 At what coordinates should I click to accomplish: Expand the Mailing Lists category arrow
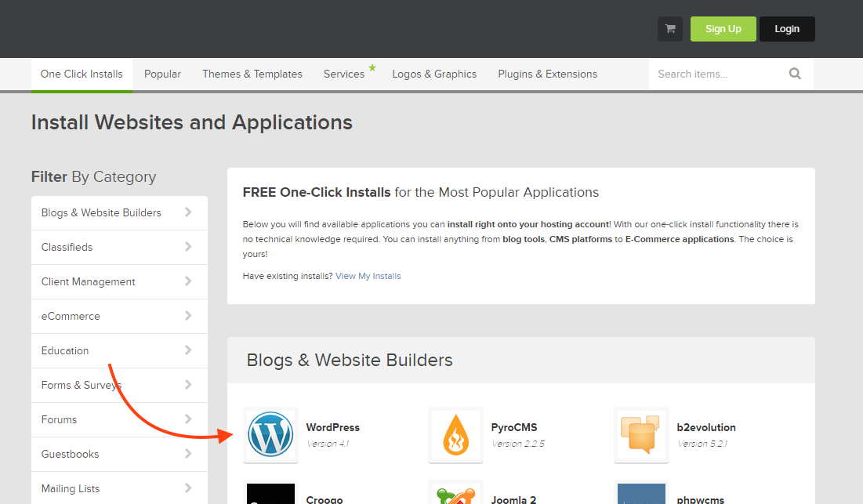[x=188, y=488]
